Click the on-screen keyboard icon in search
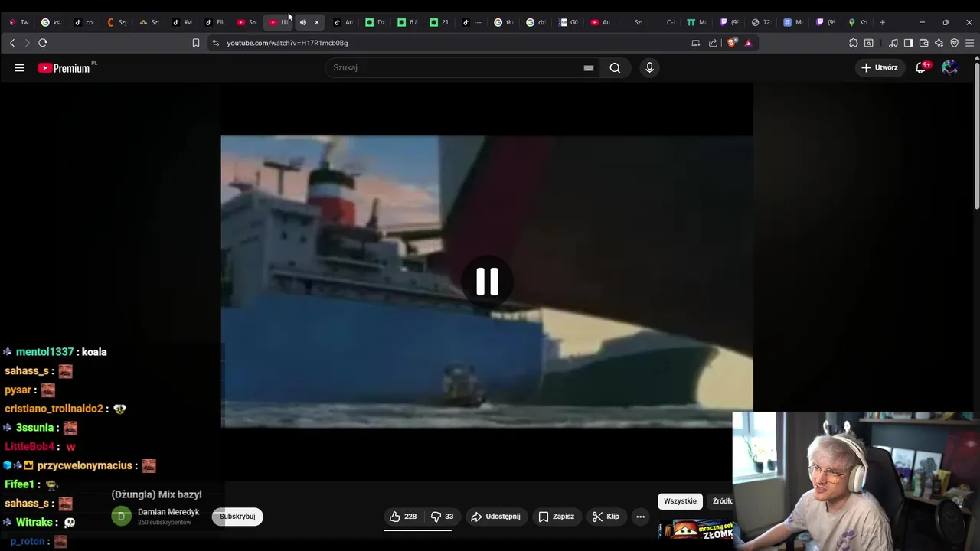This screenshot has height=551, width=980. pos(588,67)
